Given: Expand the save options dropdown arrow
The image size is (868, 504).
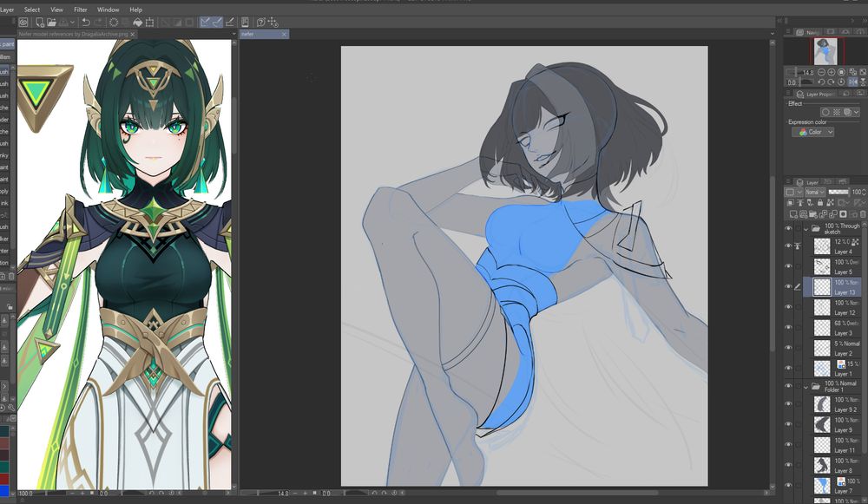Looking at the screenshot, I should [73, 23].
